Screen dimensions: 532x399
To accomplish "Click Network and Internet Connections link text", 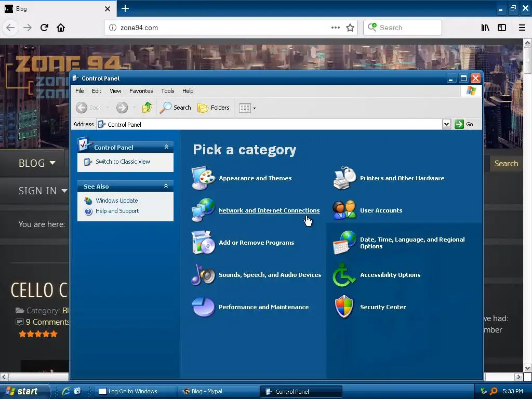I will point(269,210).
